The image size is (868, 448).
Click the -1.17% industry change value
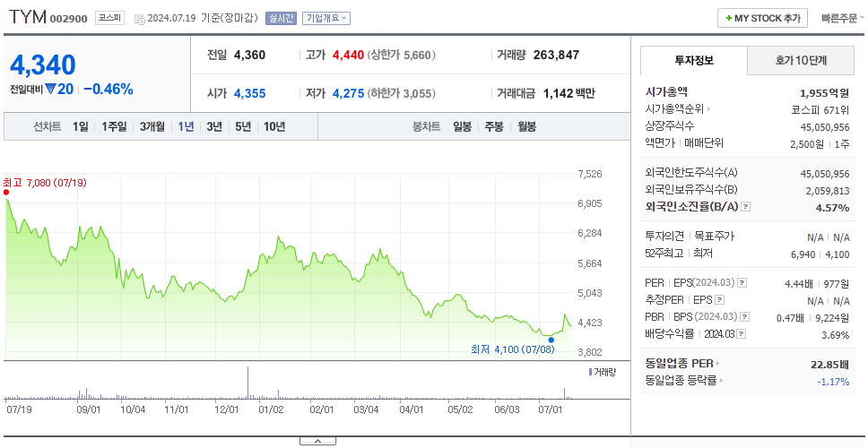(x=833, y=381)
